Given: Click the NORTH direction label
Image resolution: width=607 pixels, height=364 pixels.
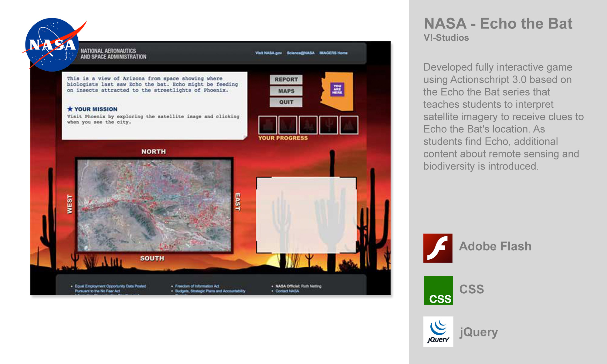Looking at the screenshot, I should click(154, 151).
